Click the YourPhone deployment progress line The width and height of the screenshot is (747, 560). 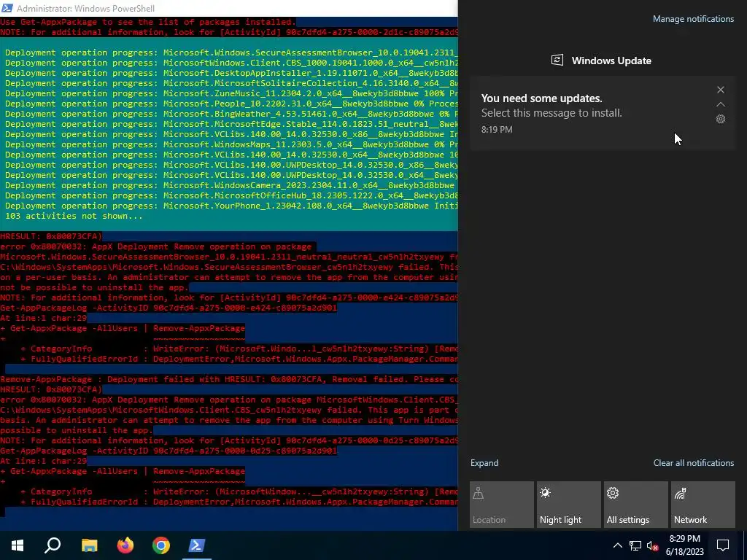231,206
